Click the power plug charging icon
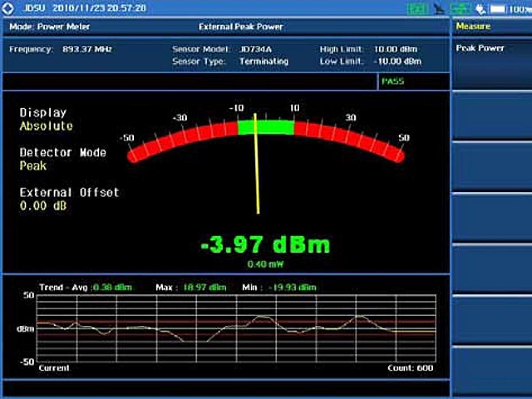Viewport: 532px width, 399px height. 480,8
